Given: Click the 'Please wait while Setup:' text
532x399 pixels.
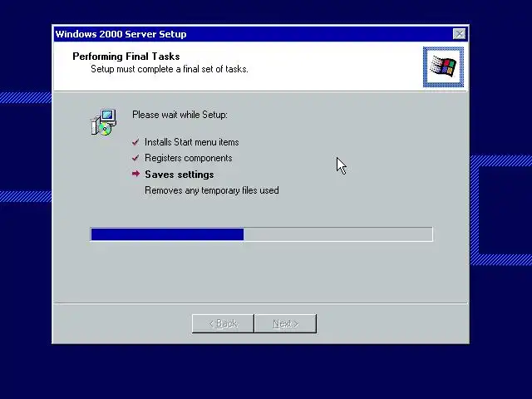Looking at the screenshot, I should (x=180, y=115).
